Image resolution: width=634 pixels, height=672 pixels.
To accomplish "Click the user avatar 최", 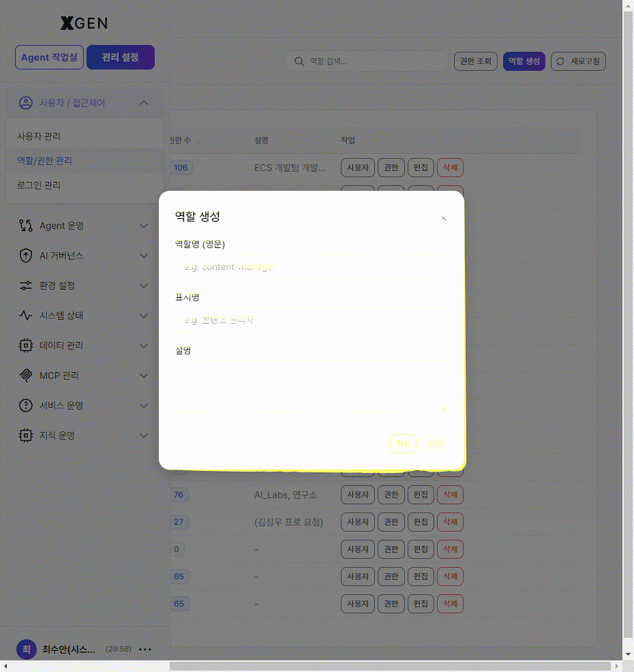I will (26, 650).
